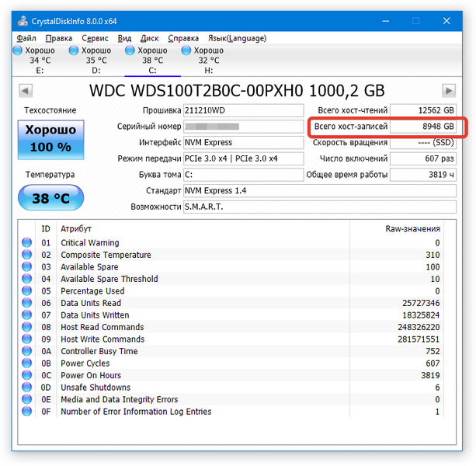Open the Файл menu

click(x=26, y=38)
